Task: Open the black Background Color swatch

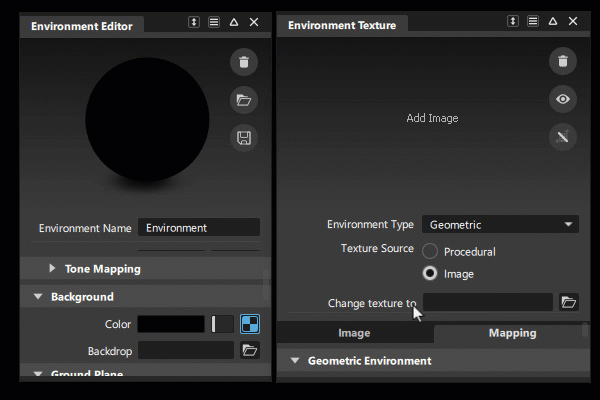Action: point(171,324)
